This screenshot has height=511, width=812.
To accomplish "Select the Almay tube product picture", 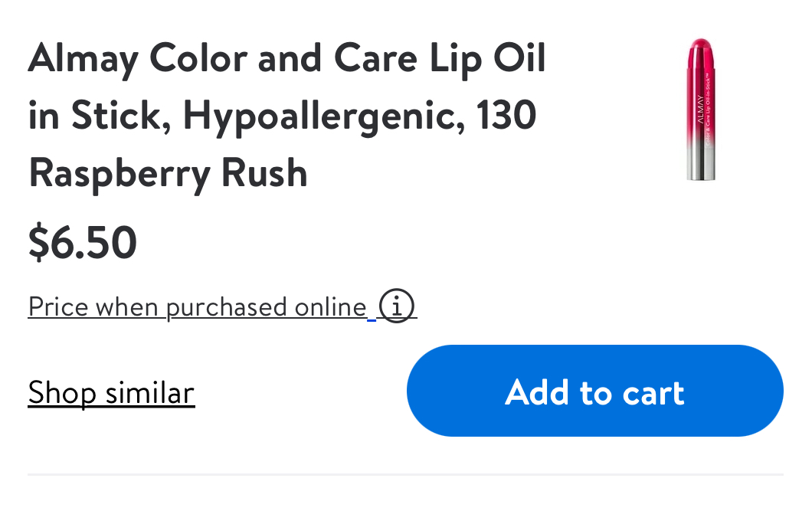I will pos(701,109).
